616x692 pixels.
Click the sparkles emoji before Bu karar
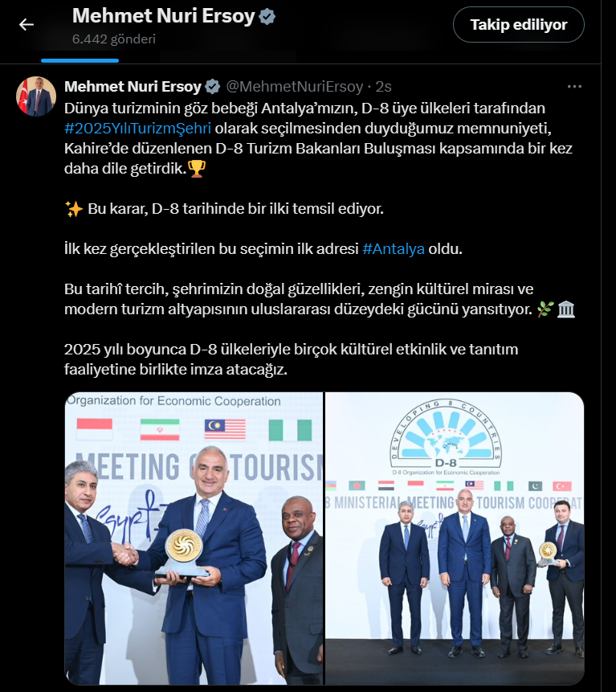[74, 209]
